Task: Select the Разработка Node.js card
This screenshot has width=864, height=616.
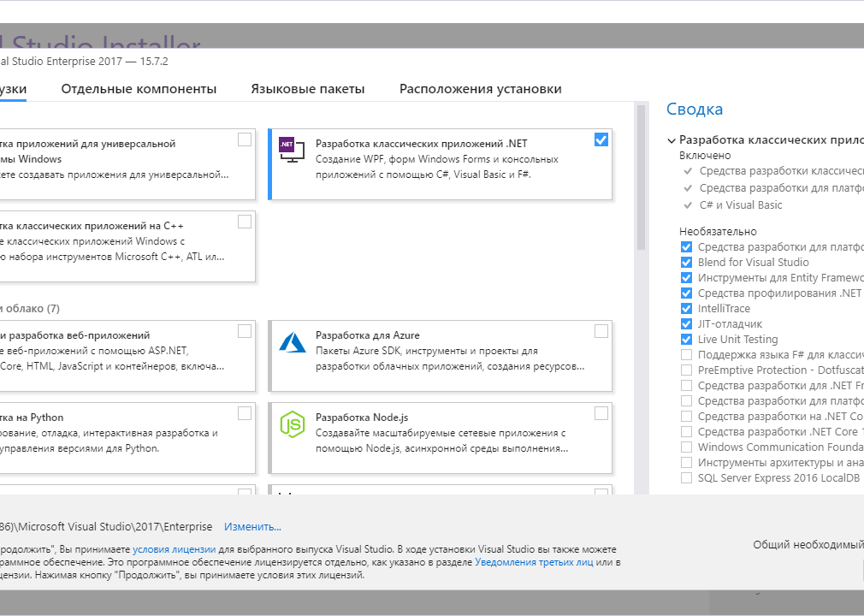Action: (x=440, y=438)
